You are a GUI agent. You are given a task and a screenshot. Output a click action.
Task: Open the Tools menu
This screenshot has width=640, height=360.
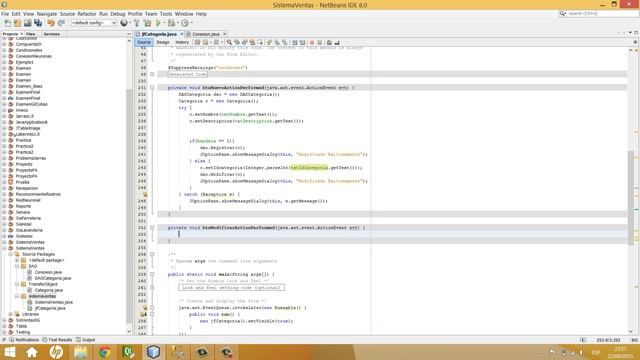click(x=166, y=14)
